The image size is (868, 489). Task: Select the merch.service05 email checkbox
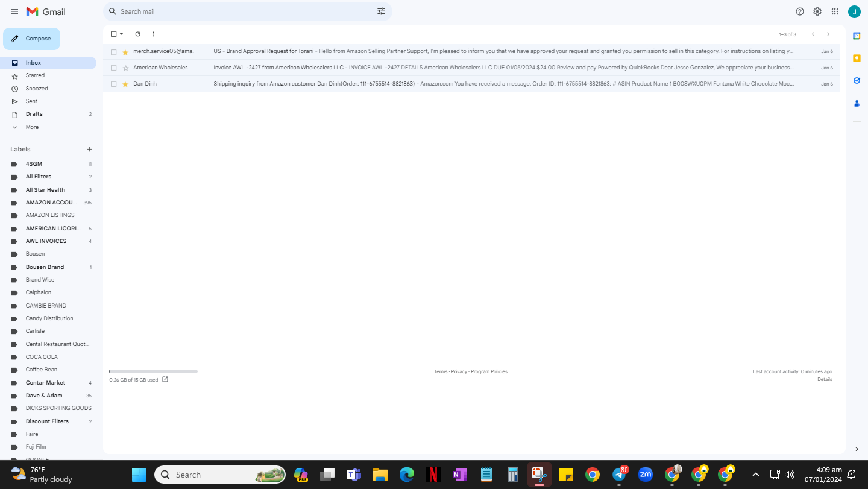(x=113, y=52)
